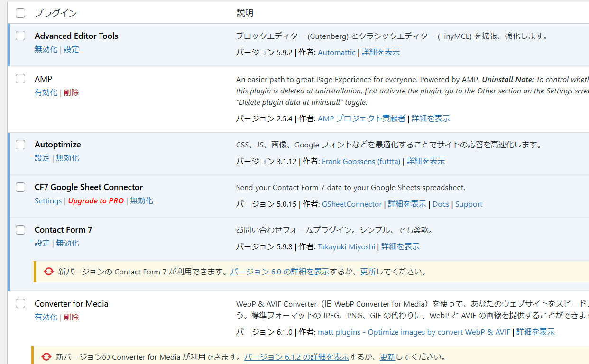The height and width of the screenshot is (364, 589).
Task: Activate the AMP plugin via 有効化
Action: click(x=46, y=92)
